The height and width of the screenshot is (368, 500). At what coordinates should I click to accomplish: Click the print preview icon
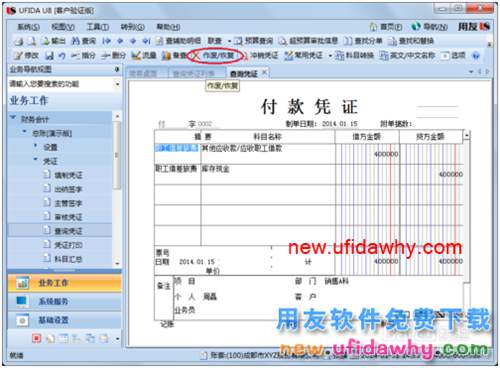pyautogui.click(x=32, y=41)
